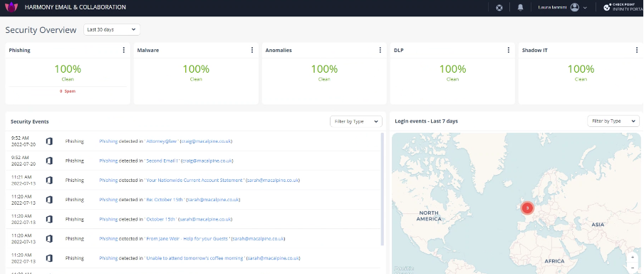Open the 'Second Email !' phishing event link

pyautogui.click(x=162, y=161)
